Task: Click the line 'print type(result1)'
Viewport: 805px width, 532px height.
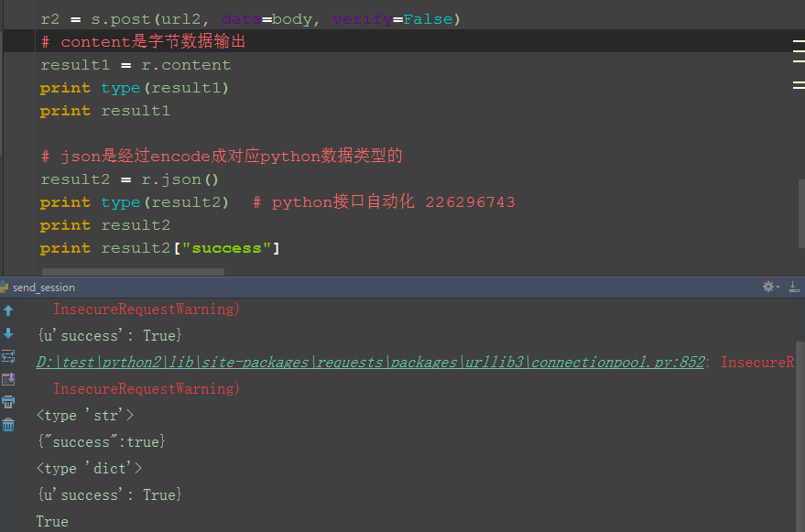Action: point(134,88)
